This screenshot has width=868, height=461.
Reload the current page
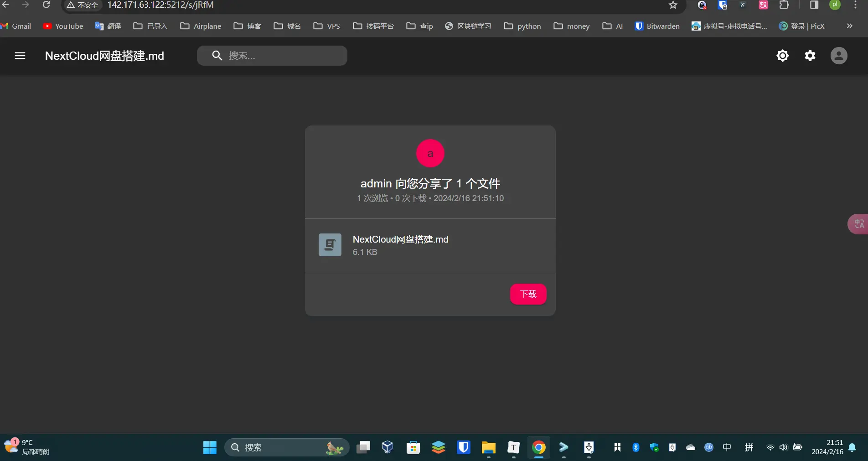tap(46, 5)
